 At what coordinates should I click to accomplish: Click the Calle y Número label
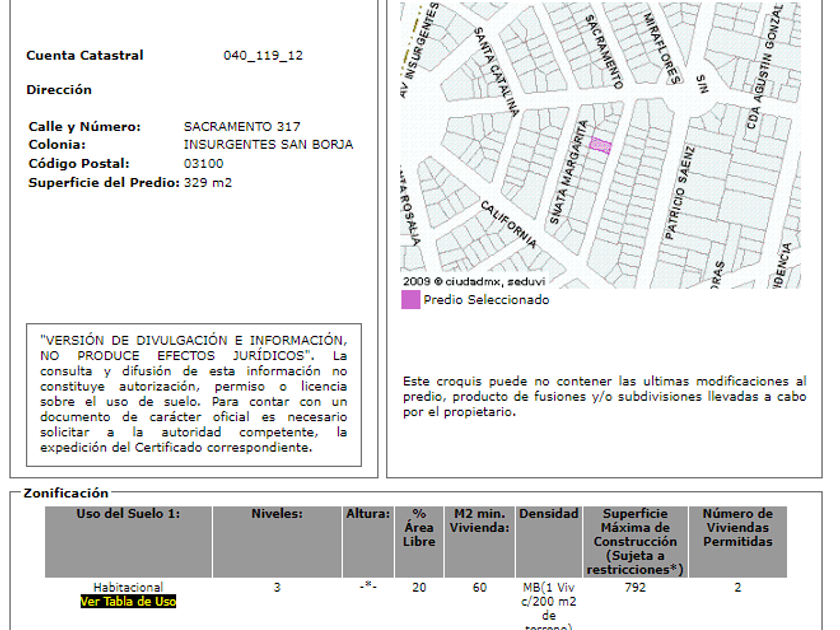coord(85,126)
